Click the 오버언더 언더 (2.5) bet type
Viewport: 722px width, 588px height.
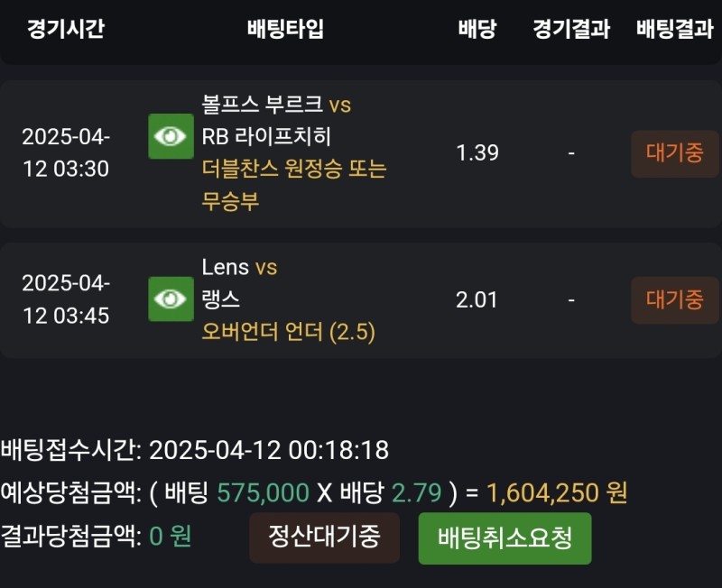pyautogui.click(x=288, y=333)
